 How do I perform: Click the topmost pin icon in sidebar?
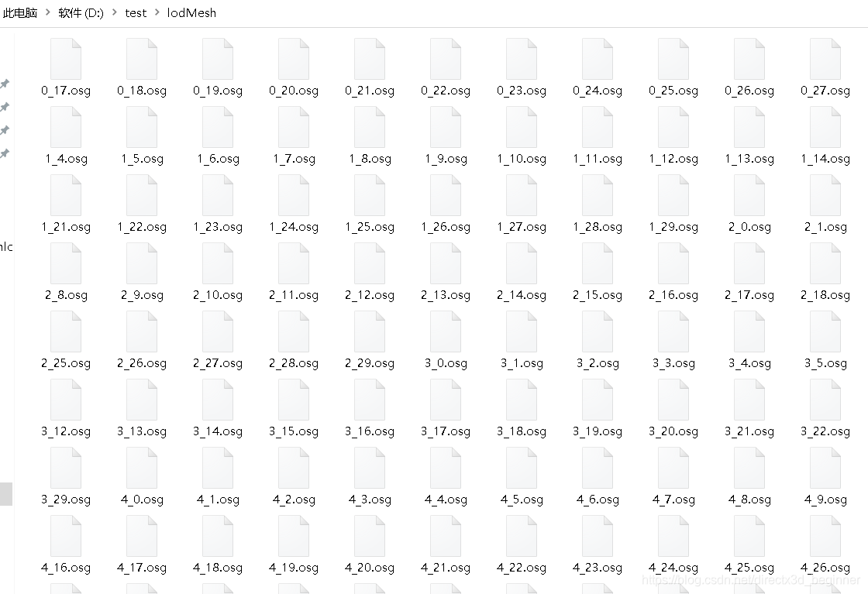[x=5, y=84]
